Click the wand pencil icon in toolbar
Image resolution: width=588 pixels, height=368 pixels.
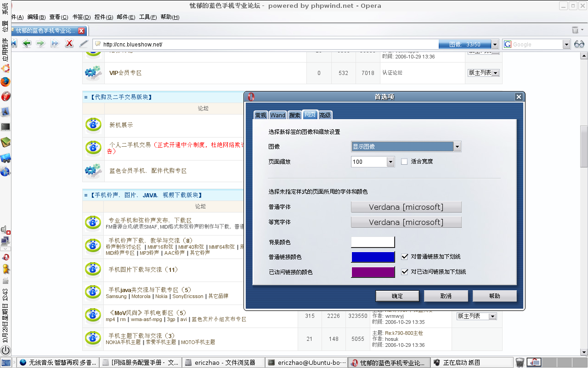point(83,44)
